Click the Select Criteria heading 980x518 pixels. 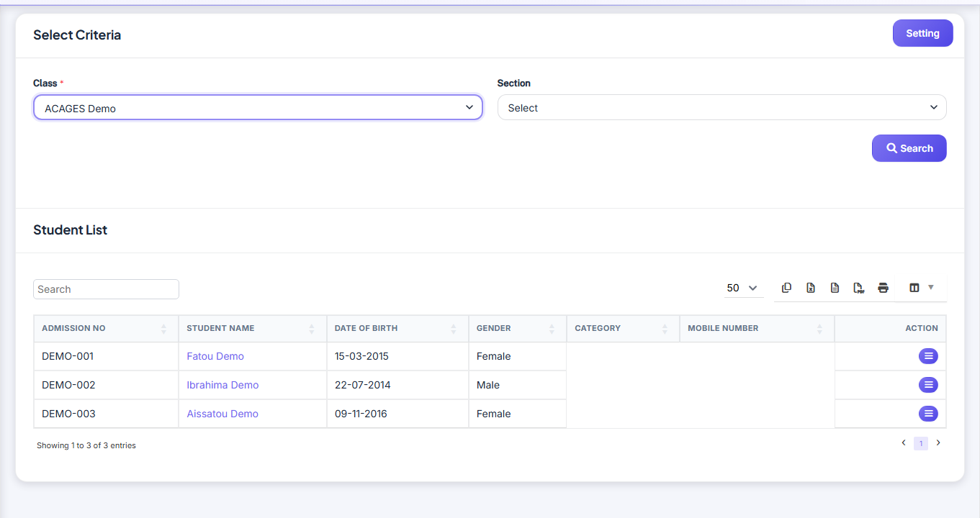tap(77, 35)
